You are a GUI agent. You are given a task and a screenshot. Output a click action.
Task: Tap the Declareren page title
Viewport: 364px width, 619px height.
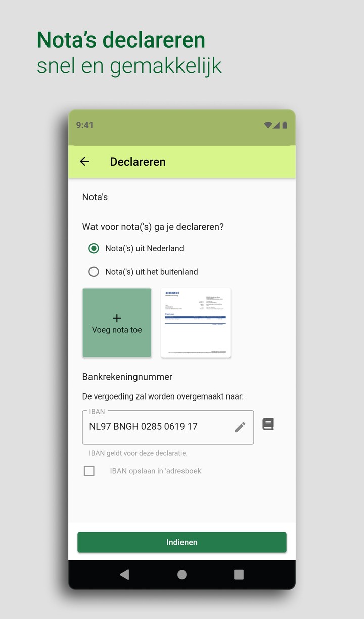tap(138, 162)
